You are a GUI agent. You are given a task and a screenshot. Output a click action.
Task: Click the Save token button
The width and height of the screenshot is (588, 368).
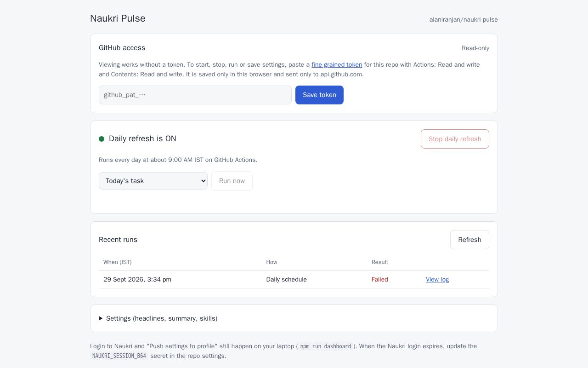point(319,95)
